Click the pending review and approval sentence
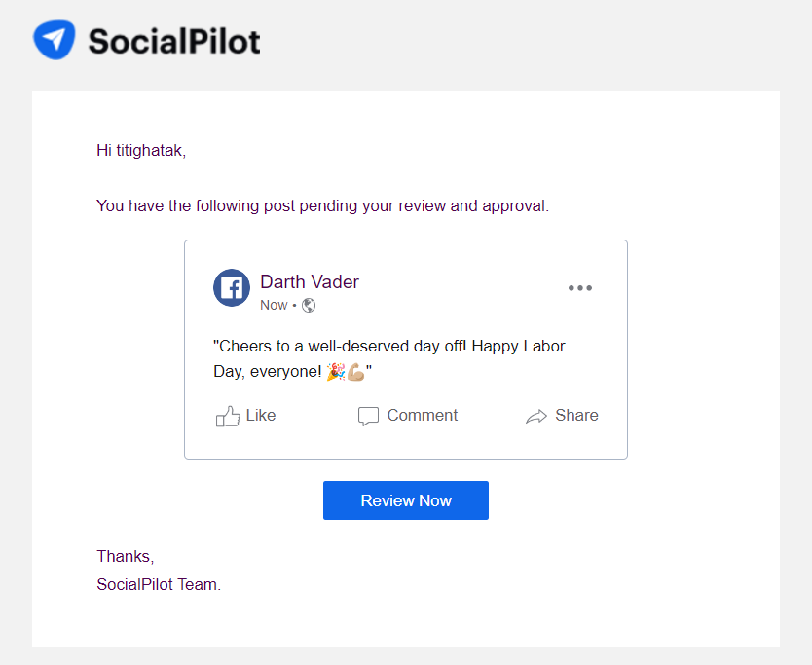The width and height of the screenshot is (812, 665). point(322,206)
